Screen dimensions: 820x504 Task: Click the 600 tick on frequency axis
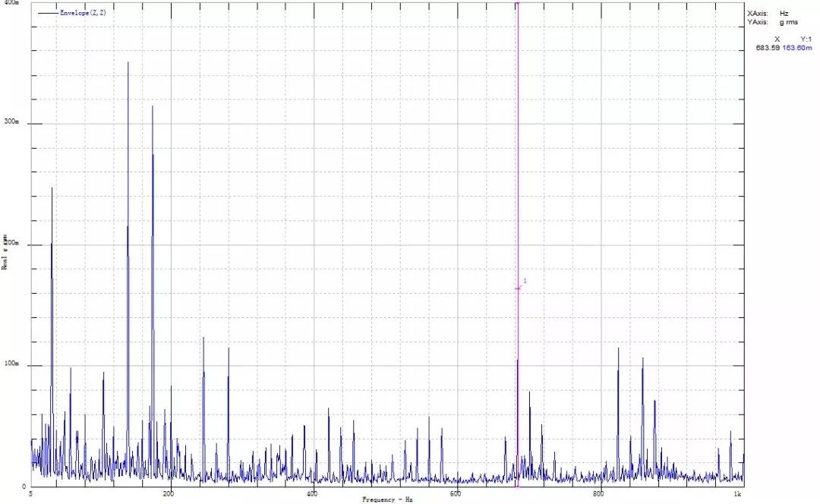pos(456,493)
